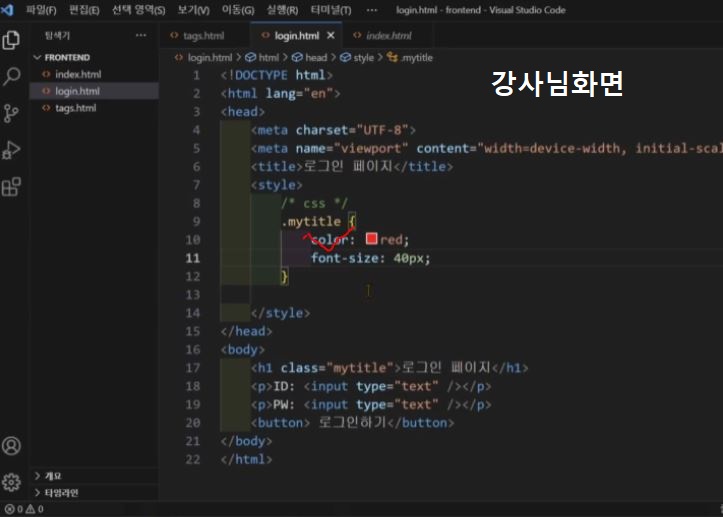The image size is (723, 517).
Task: Open the 보기(V) menu
Action: click(x=194, y=10)
